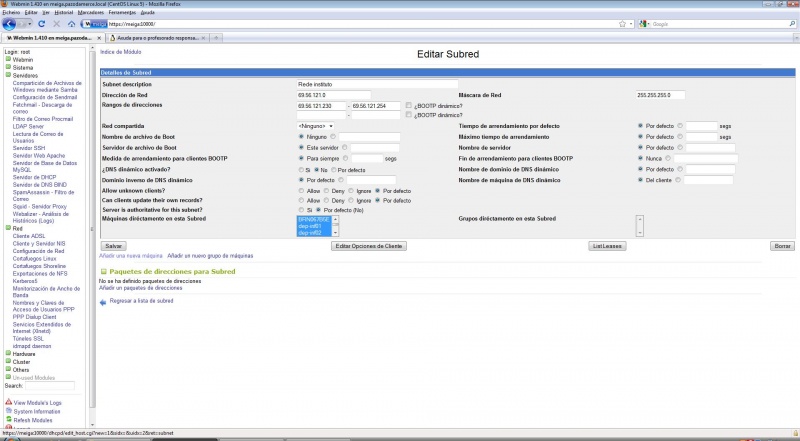This screenshot has height=441, width=800.
Task: Expand the Hardware category in sidebar
Action: 8,353
